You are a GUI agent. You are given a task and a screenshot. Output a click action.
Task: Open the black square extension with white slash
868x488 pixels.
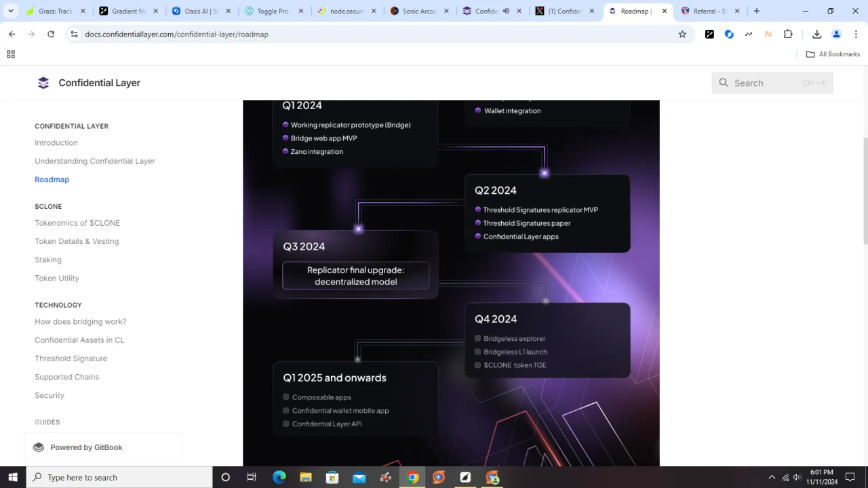click(709, 34)
